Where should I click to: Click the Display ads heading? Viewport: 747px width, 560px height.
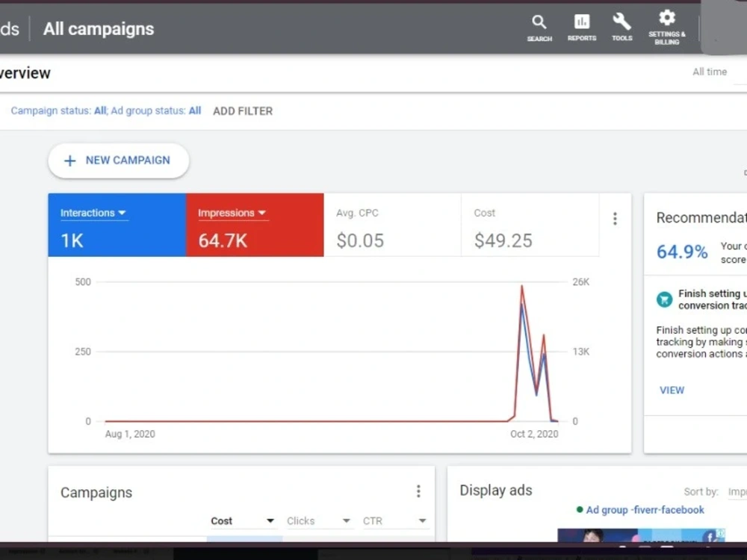coord(495,491)
